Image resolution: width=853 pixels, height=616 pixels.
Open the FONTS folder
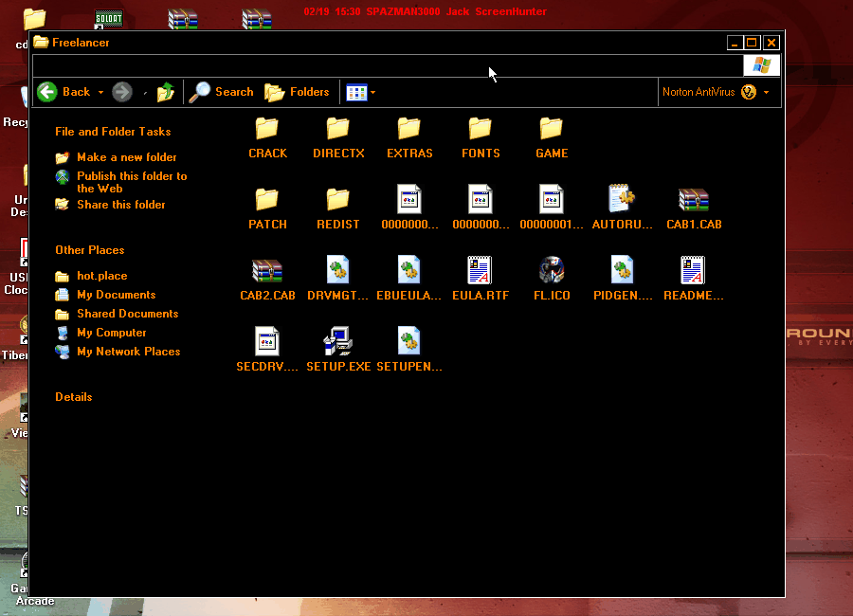(x=481, y=137)
